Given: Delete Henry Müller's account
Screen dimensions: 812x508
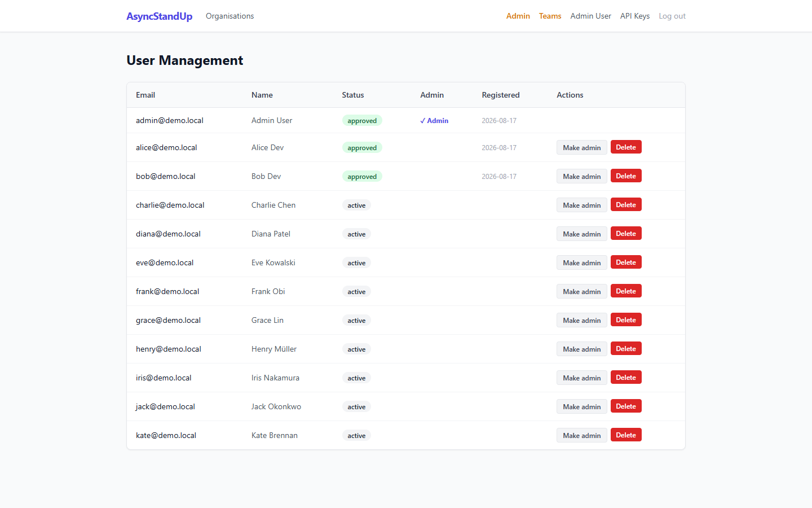Looking at the screenshot, I should click(x=626, y=349).
